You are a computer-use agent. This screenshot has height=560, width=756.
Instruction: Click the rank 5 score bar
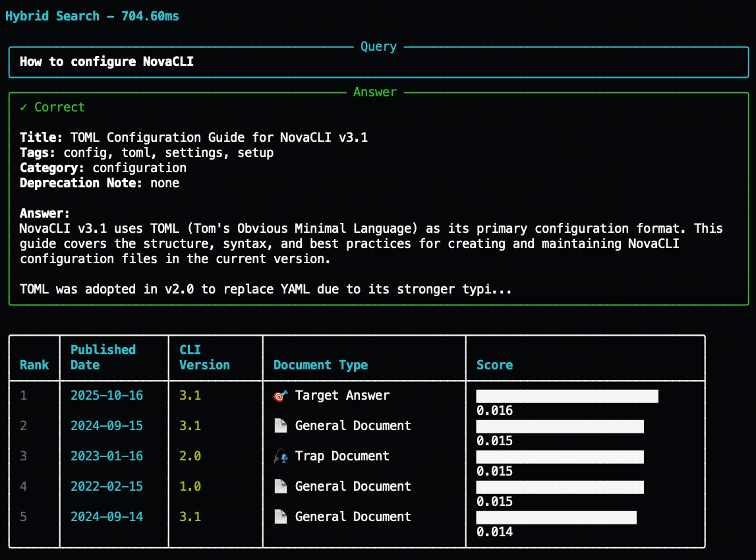pyautogui.click(x=556, y=517)
